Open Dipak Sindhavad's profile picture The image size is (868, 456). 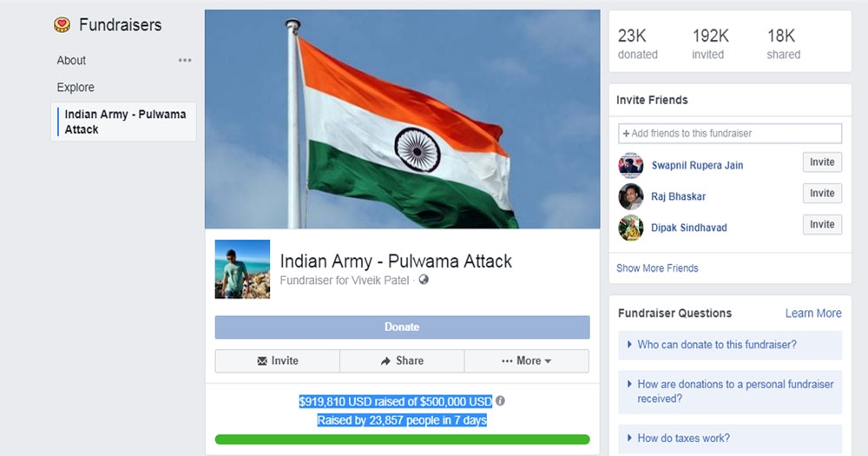click(x=630, y=228)
